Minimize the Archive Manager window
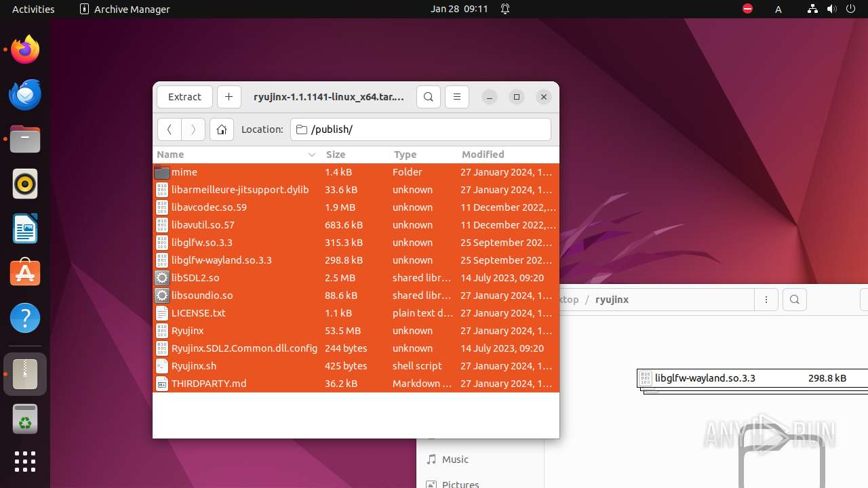This screenshot has width=868, height=488. 490,97
